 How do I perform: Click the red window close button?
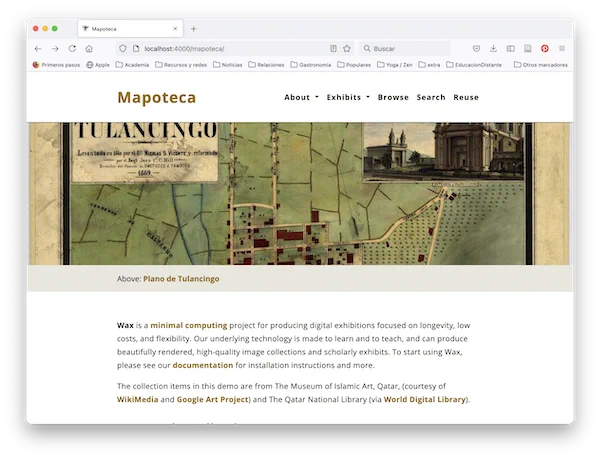(x=36, y=29)
